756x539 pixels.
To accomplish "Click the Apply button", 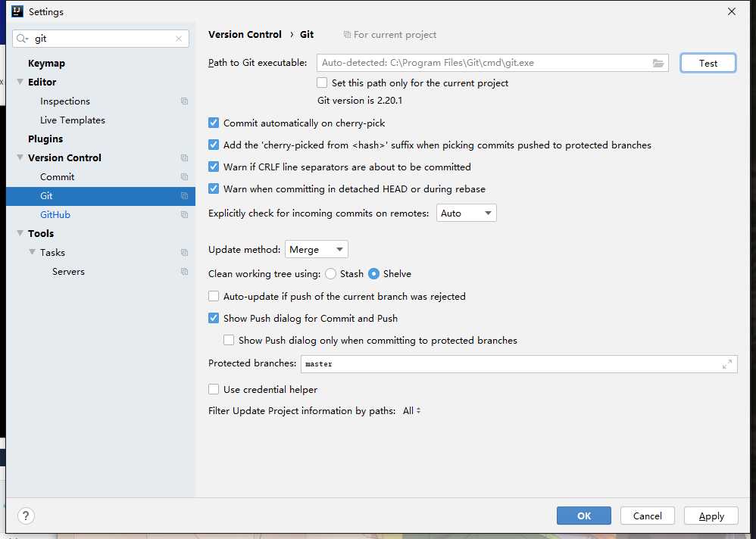I will point(711,516).
